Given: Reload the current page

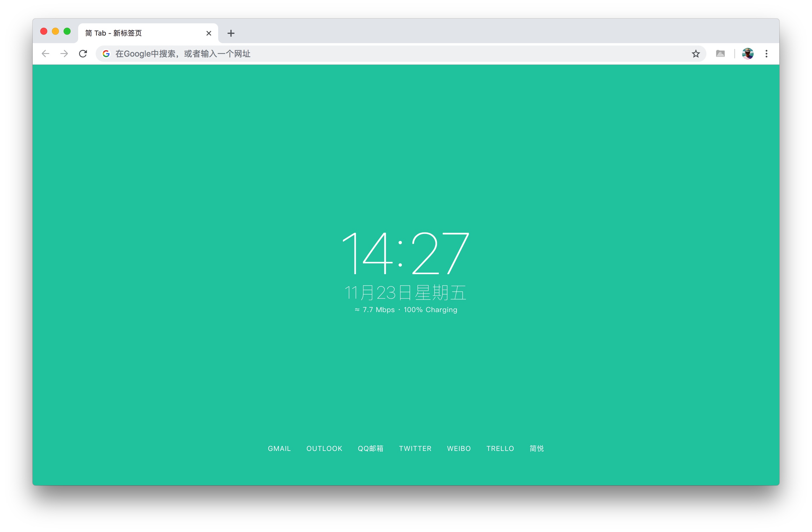Looking at the screenshot, I should (x=83, y=54).
